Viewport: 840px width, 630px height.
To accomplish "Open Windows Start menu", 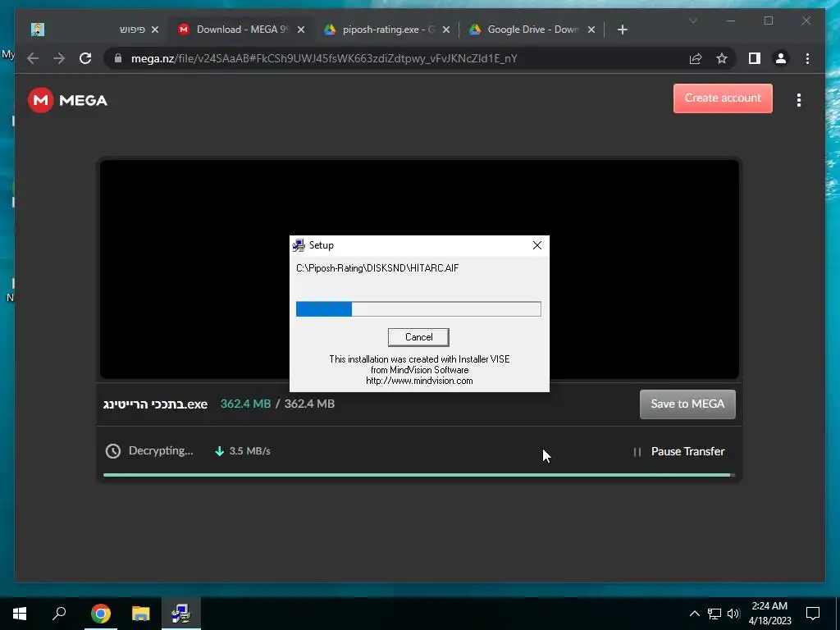I will (20, 614).
